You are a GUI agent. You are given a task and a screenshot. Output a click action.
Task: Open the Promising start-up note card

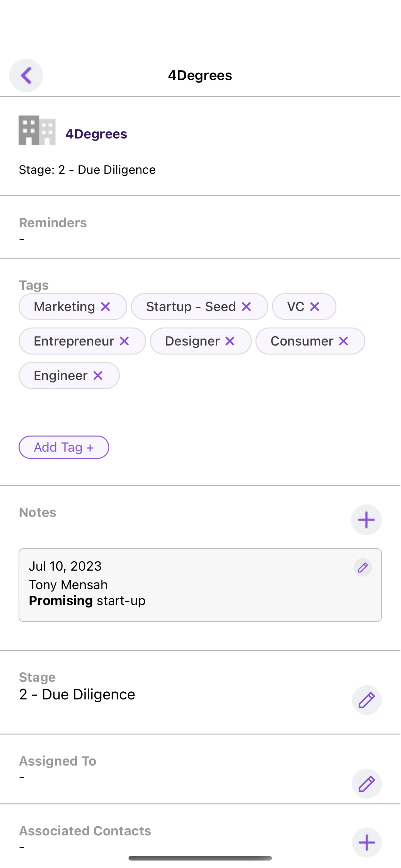[x=200, y=585]
